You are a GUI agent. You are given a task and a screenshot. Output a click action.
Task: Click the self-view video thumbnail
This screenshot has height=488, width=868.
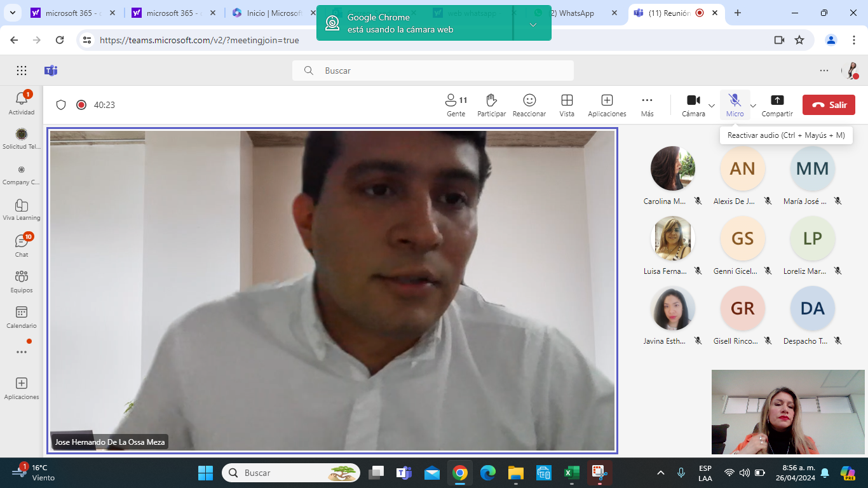(x=788, y=412)
